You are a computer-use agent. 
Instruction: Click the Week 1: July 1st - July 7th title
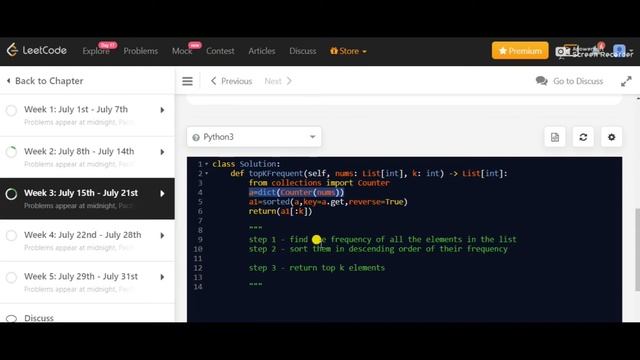76,109
